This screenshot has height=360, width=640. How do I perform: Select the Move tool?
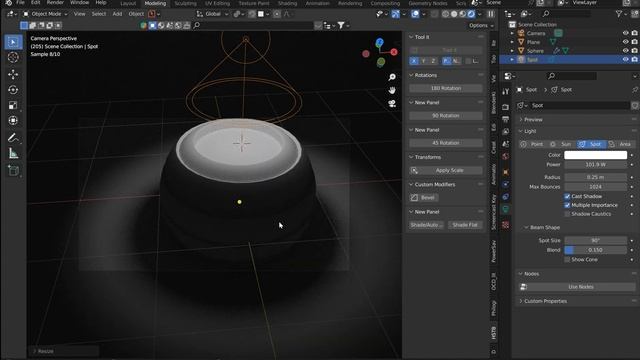click(x=13, y=74)
